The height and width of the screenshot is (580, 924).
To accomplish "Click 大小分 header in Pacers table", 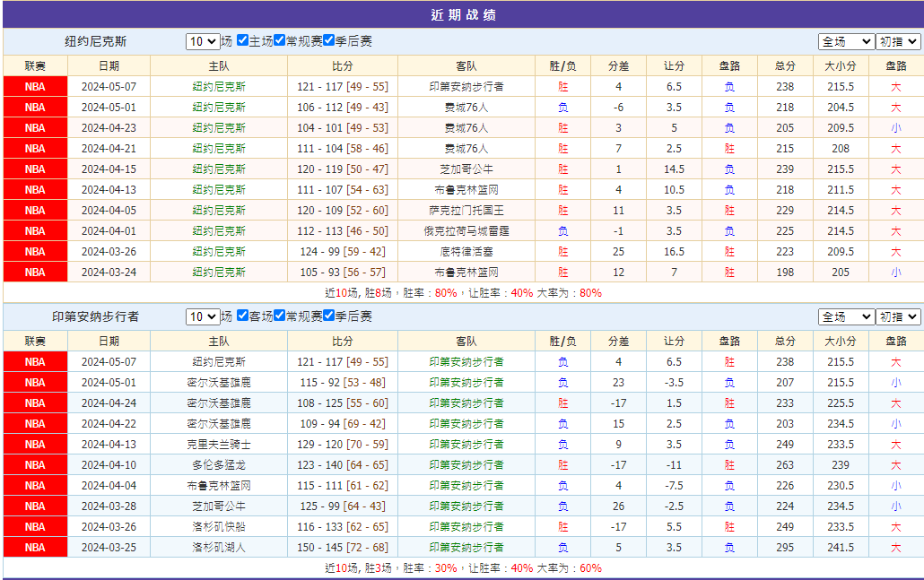I will (841, 341).
